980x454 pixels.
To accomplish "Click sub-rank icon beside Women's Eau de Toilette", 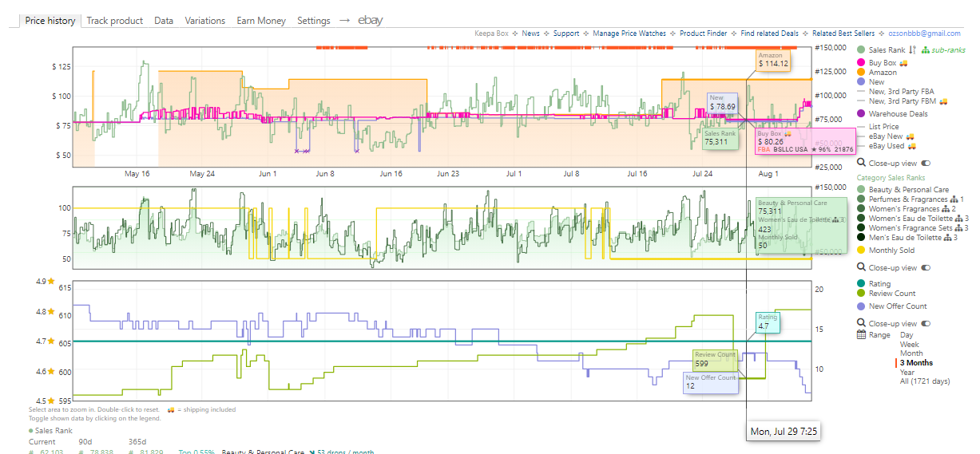I will [958, 219].
